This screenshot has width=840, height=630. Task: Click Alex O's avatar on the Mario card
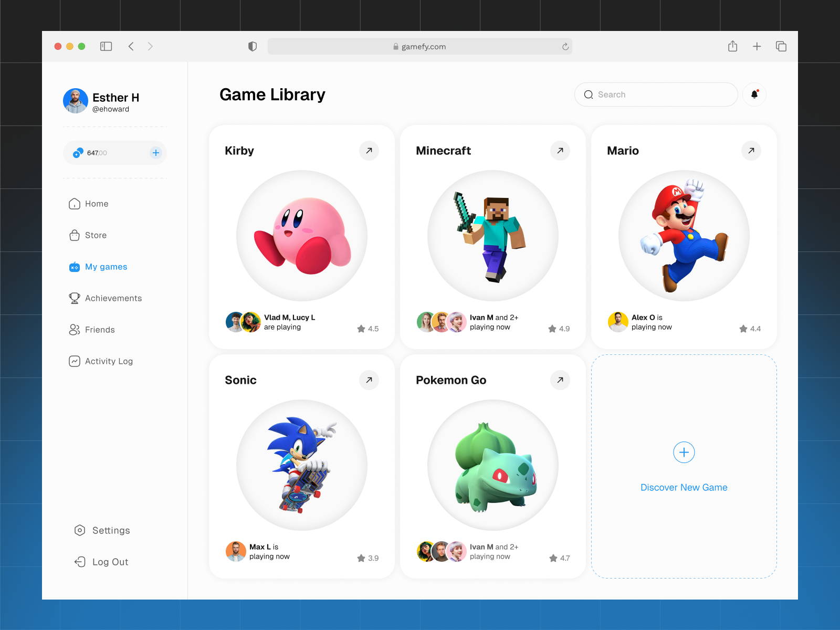(618, 322)
